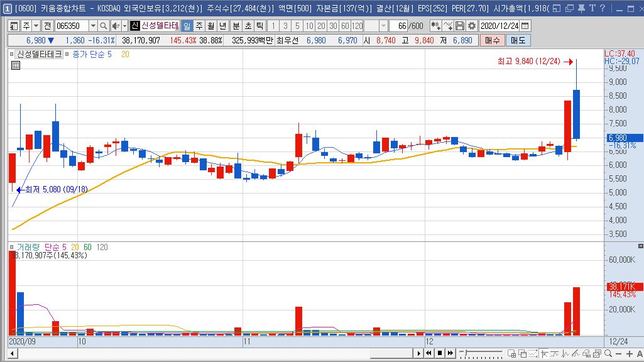Click the A text icon in bottom toolbar
Screen dimensions: 644x362
pos(640,353)
